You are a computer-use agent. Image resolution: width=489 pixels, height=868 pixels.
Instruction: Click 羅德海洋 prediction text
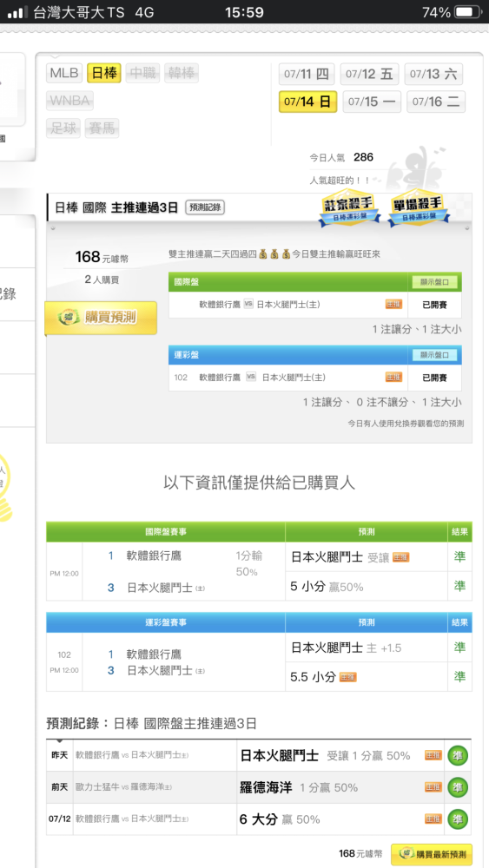pos(266,787)
